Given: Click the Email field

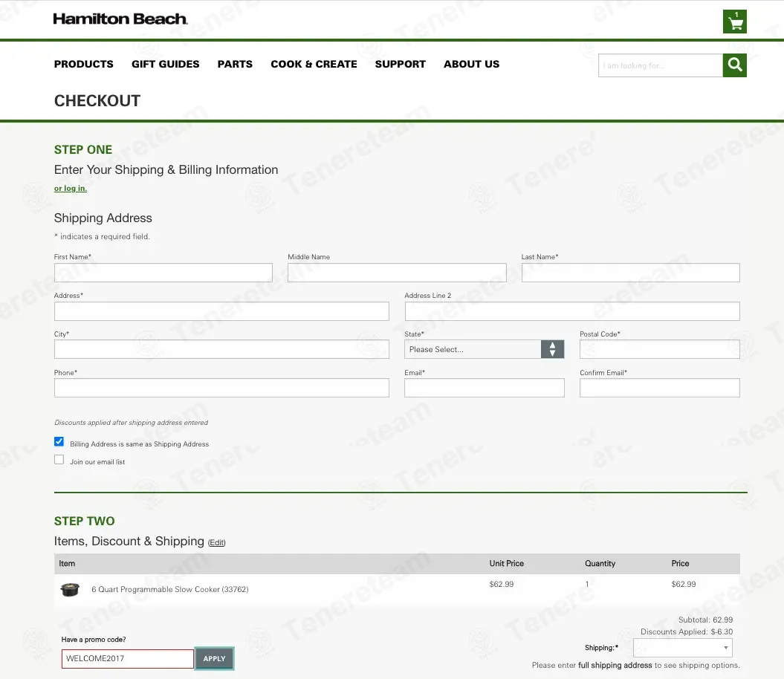Looking at the screenshot, I should pos(484,388).
